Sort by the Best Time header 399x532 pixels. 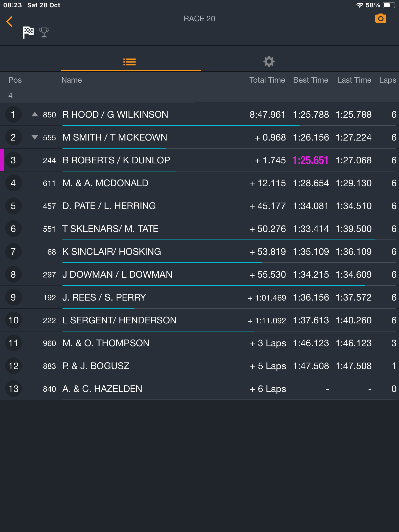click(310, 80)
